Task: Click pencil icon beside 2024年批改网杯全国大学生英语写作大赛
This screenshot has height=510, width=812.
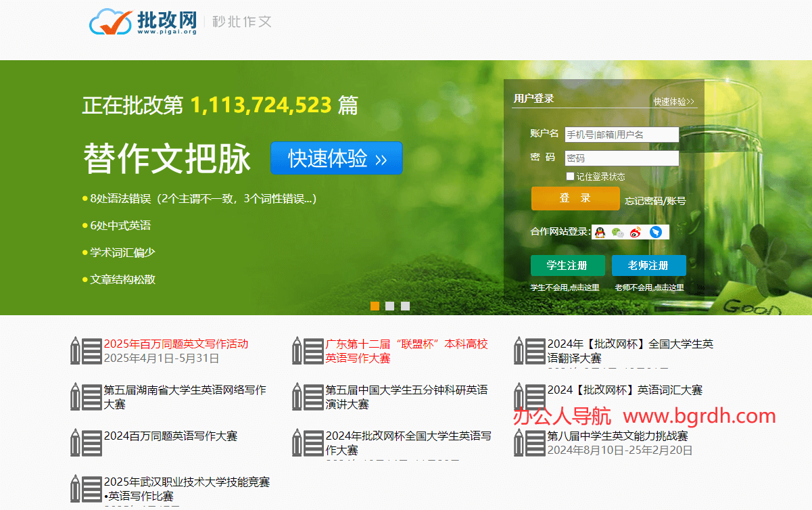Action: coord(308,442)
